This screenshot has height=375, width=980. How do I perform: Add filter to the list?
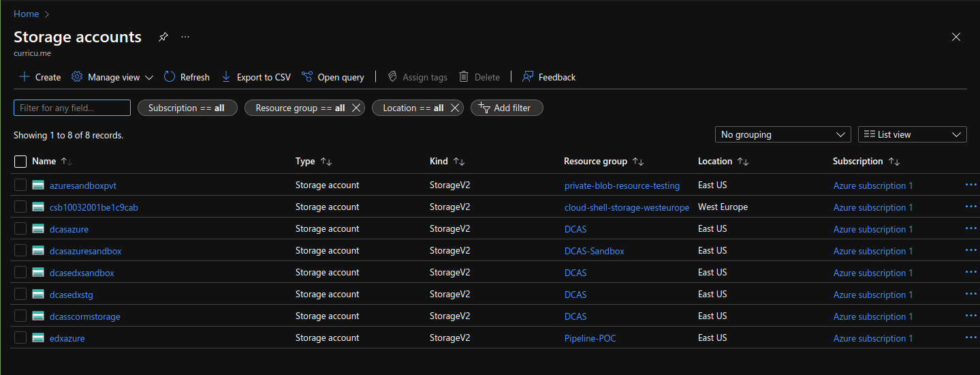tap(507, 108)
